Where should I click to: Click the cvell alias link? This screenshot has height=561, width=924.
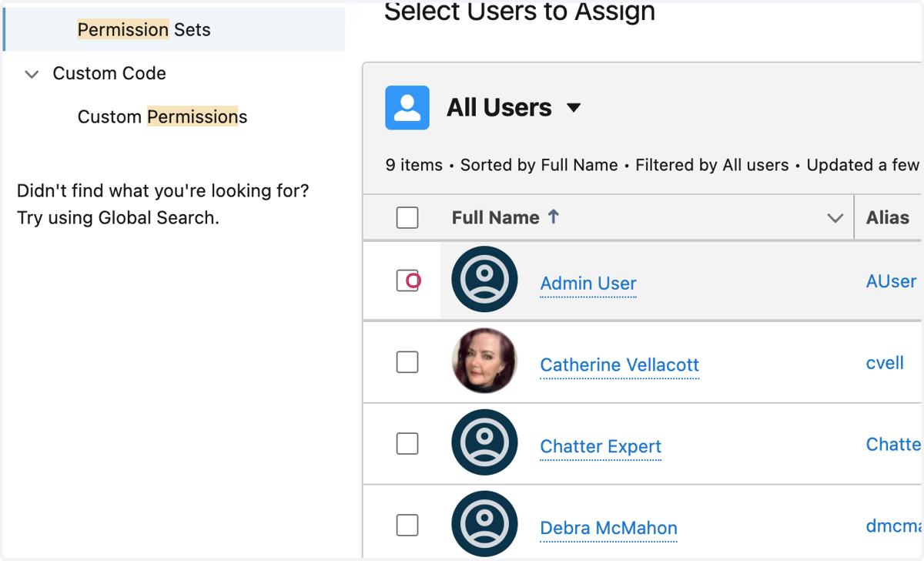tap(885, 363)
